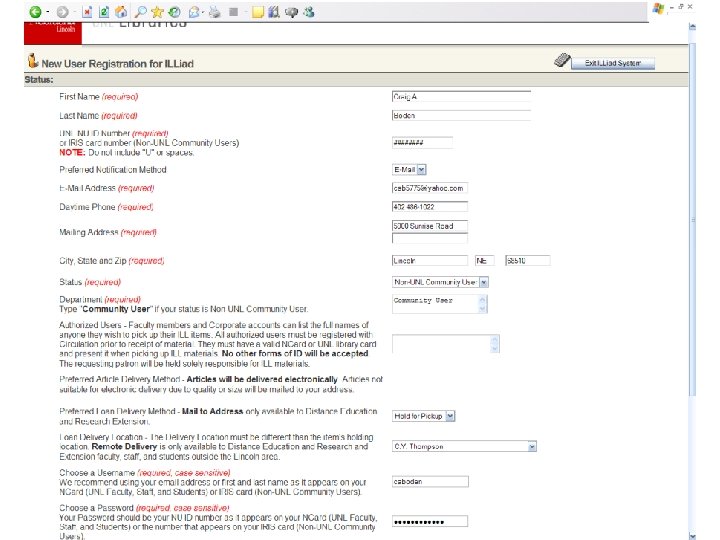Open Search with the magnifying glass icon
This screenshot has width=720, height=540.
coord(141,12)
